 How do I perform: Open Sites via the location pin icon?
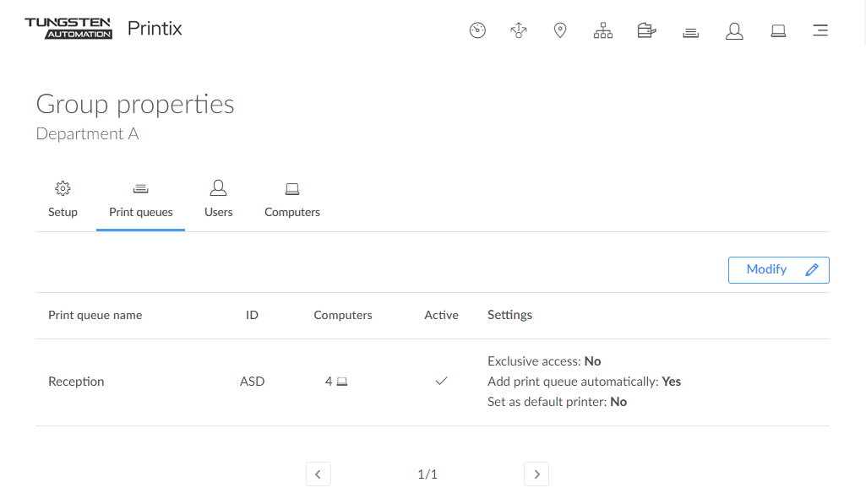tap(559, 31)
